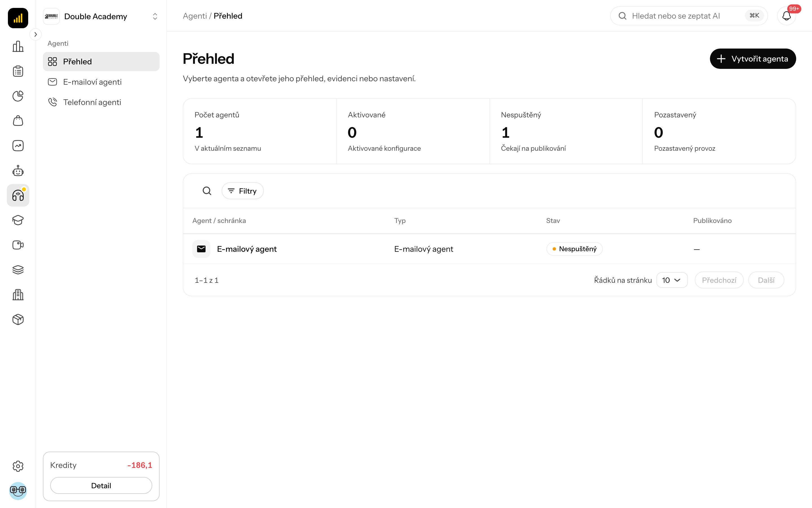Screen dimensions: 812x508
Task: Click the Počet agentů stat card
Action: coord(260,131)
